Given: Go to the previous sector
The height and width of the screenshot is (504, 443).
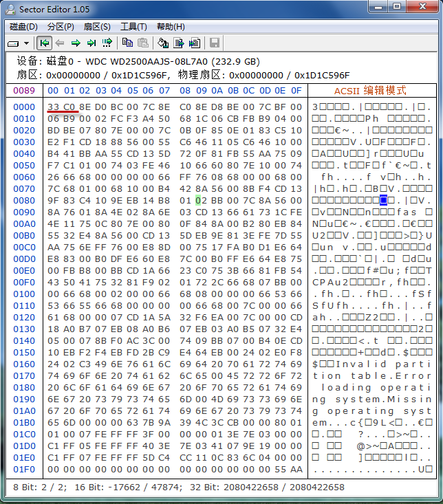Looking at the screenshot, I should [60, 43].
